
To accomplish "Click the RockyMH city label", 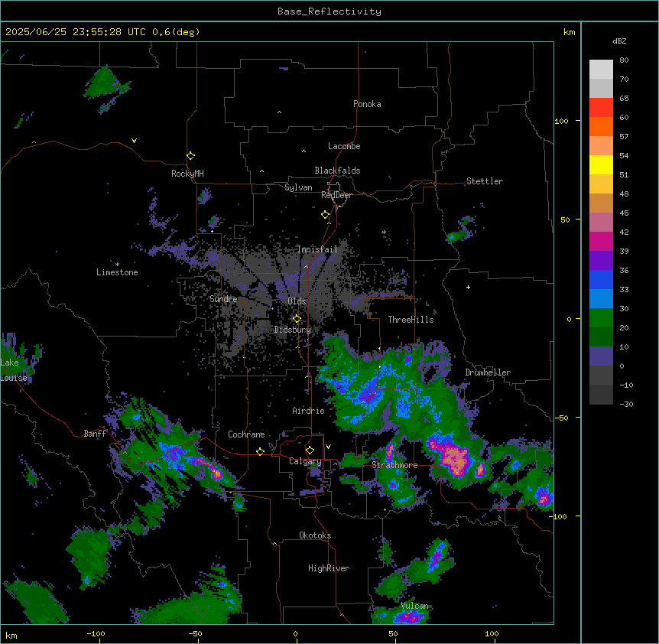I will 187,174.
